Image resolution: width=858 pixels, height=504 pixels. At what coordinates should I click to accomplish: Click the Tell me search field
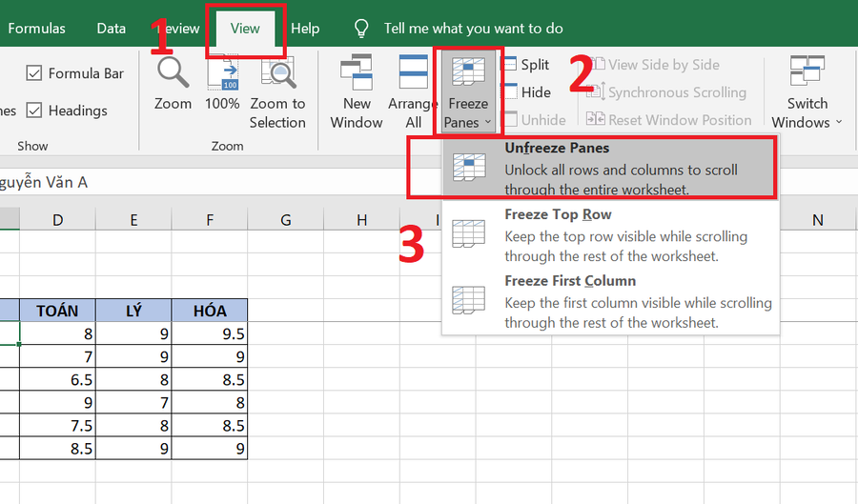(473, 29)
